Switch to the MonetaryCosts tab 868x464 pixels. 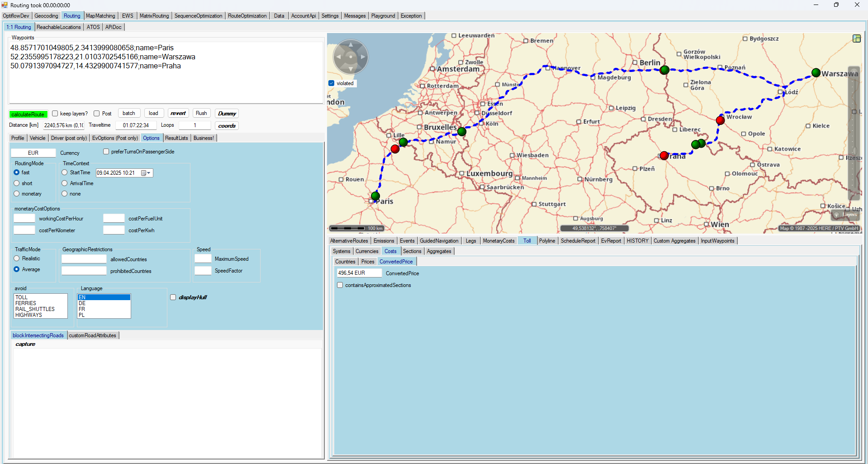click(x=498, y=241)
